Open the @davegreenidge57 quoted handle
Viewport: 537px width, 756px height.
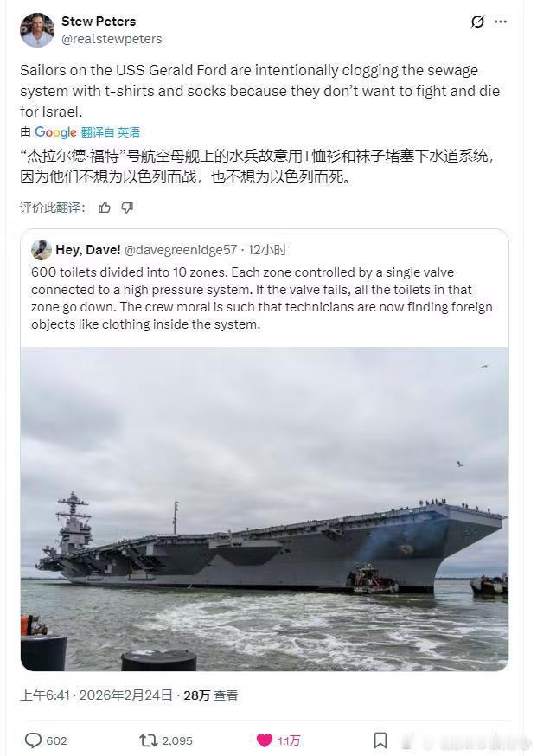coord(181,250)
